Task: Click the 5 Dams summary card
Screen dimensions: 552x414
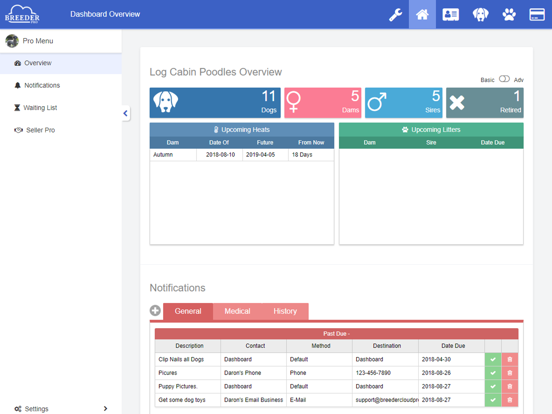Action: (323, 103)
